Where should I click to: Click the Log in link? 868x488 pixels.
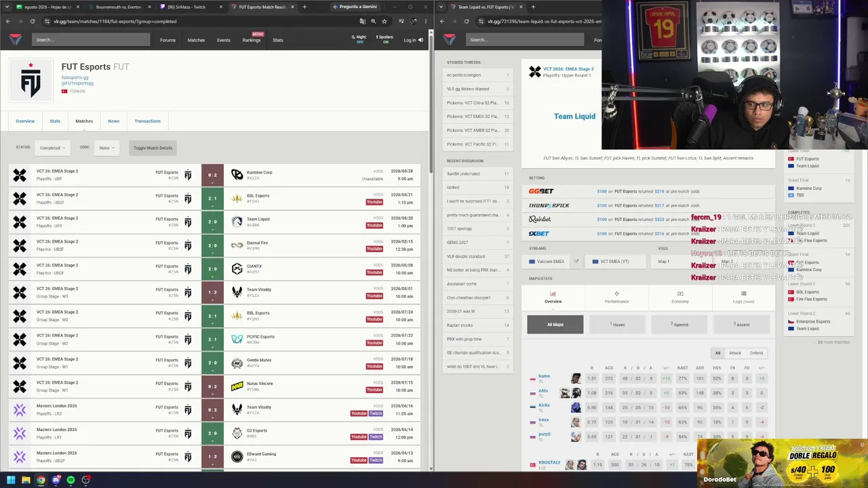[x=413, y=40]
